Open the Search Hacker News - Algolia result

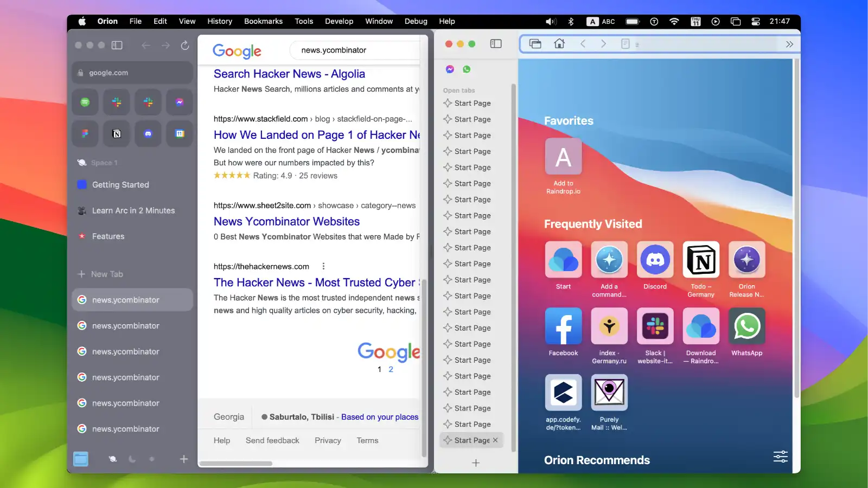click(289, 74)
